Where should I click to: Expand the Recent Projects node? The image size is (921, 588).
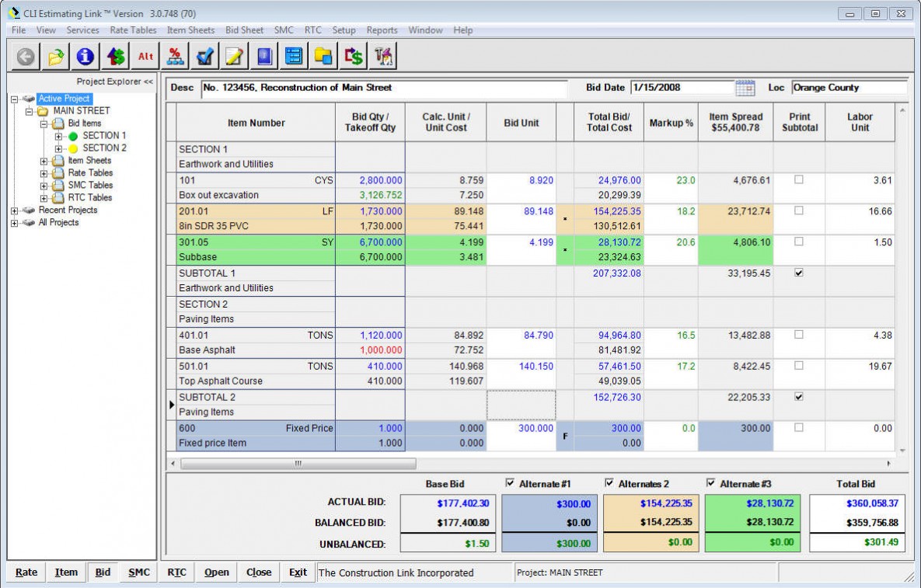(x=15, y=210)
